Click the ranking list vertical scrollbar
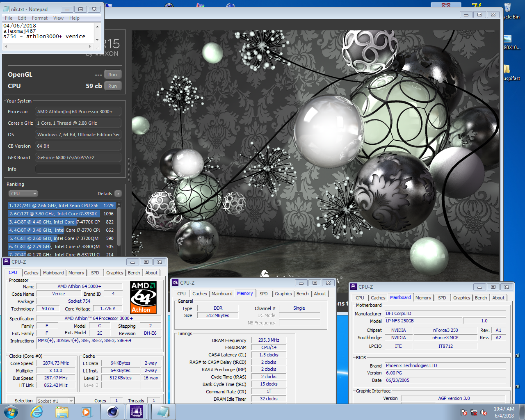The height and width of the screenshot is (420, 525). tap(119, 226)
